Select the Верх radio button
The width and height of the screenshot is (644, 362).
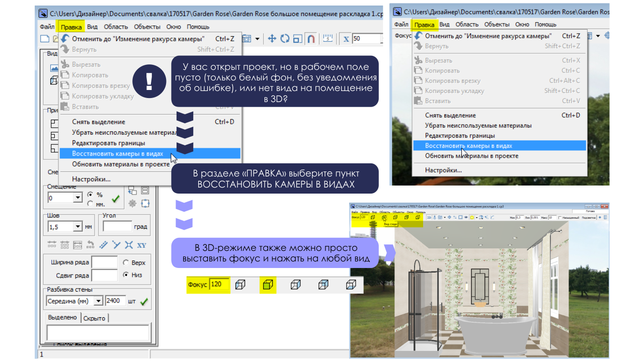point(126,262)
